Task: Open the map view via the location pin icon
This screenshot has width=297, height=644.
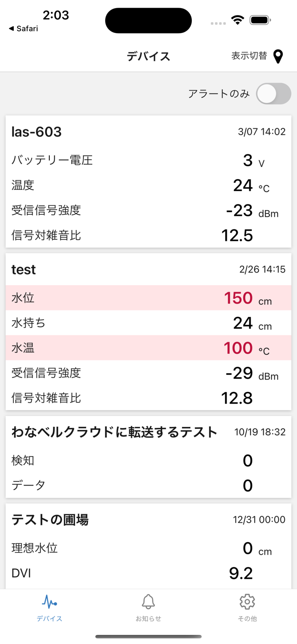Action: point(278,56)
